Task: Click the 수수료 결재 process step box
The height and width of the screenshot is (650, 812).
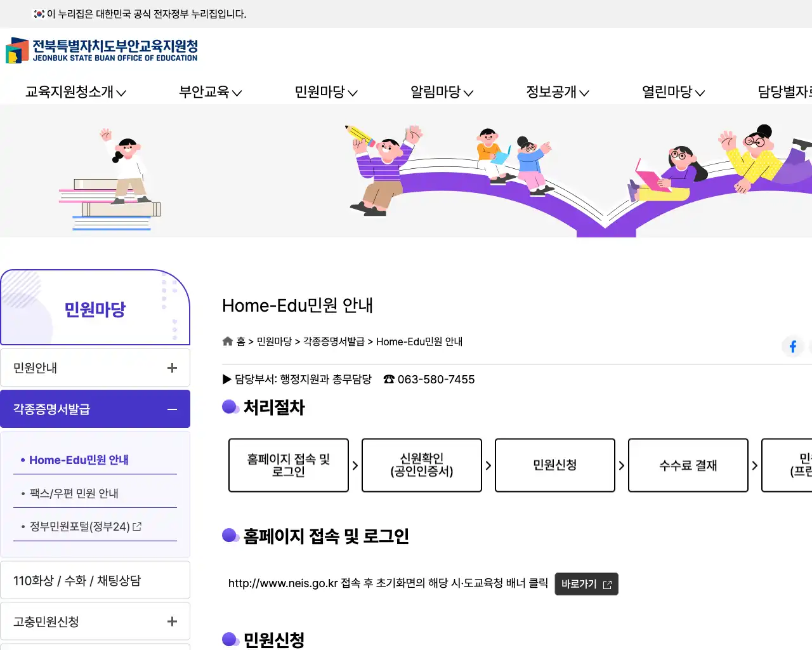Action: click(688, 465)
